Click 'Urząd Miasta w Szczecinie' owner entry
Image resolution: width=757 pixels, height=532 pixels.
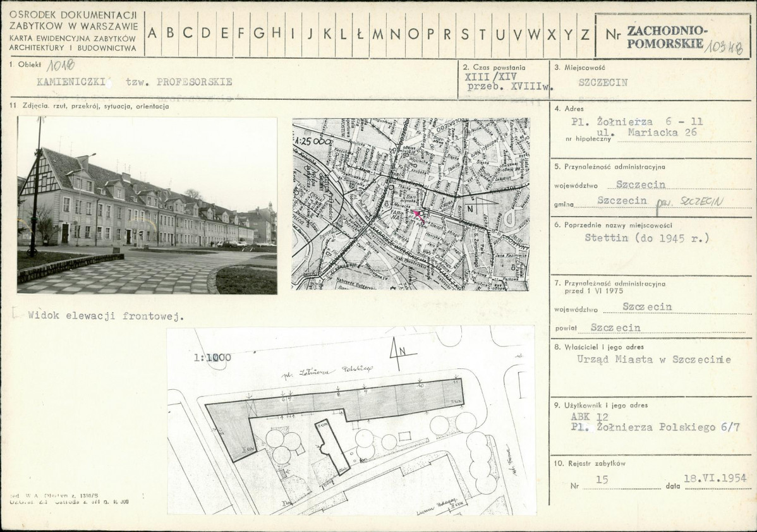tap(654, 360)
